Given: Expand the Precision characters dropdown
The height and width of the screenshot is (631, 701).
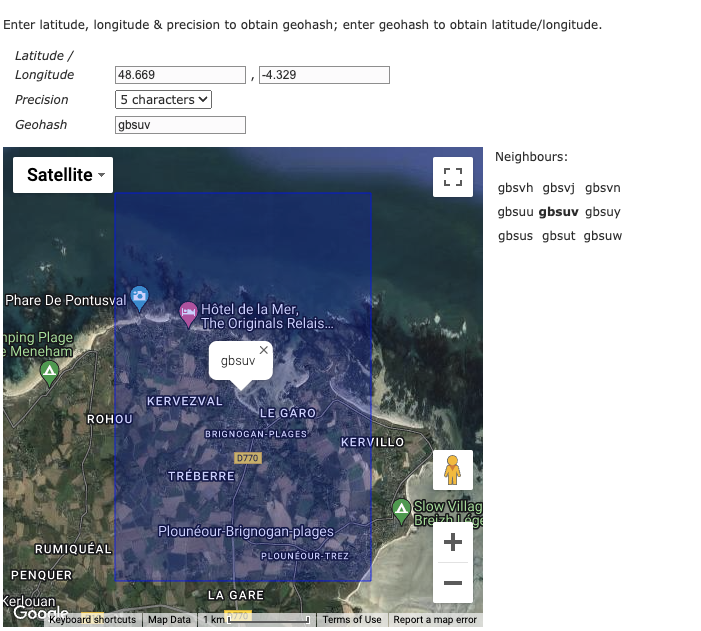Looking at the screenshot, I should point(164,100).
